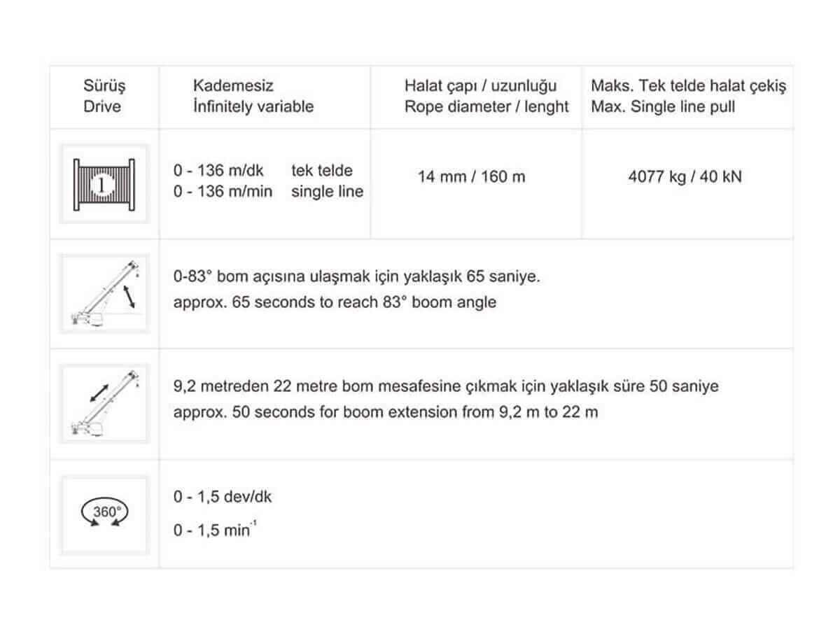The width and height of the screenshot is (840, 641).
Task: Click the boom extension telescoping icon
Action: point(104,404)
